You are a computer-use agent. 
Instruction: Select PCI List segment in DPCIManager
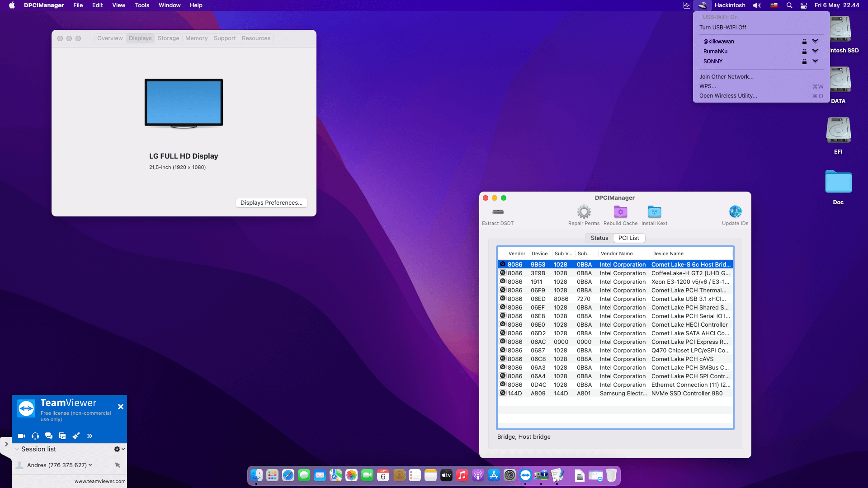click(x=629, y=238)
